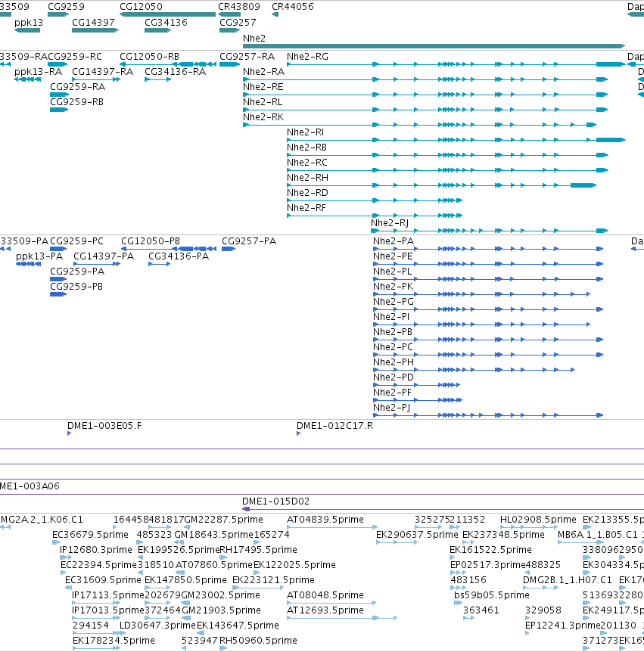
Task: Choose the ppk13-PA protein label
Action: (x=39, y=256)
